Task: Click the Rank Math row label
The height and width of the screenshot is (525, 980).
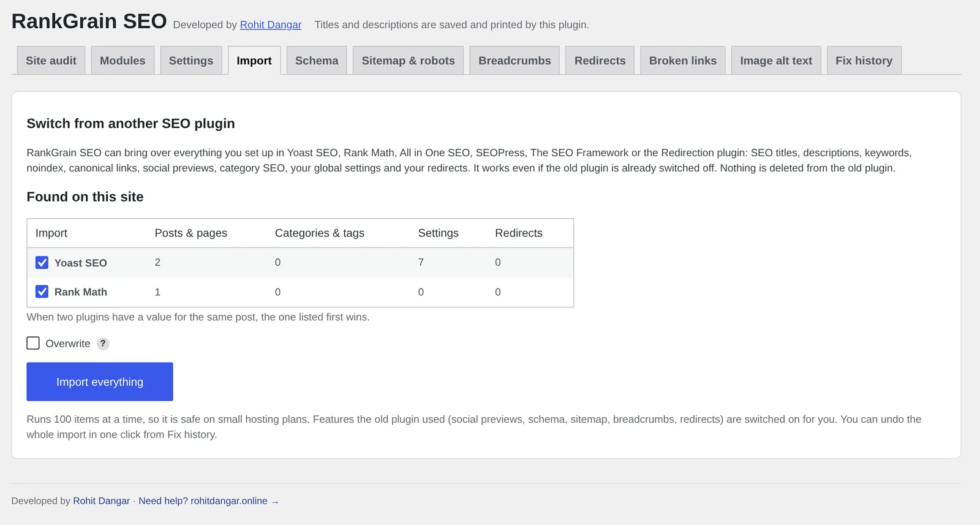Action: coord(81,292)
